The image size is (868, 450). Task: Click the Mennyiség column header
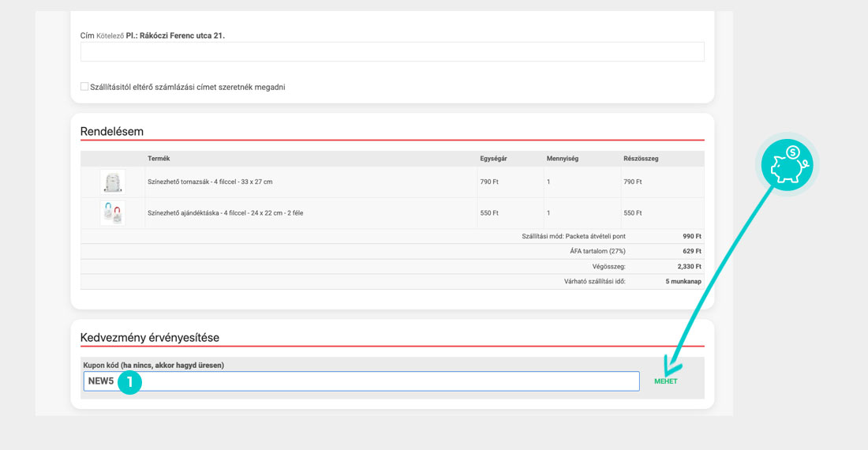[x=563, y=159]
